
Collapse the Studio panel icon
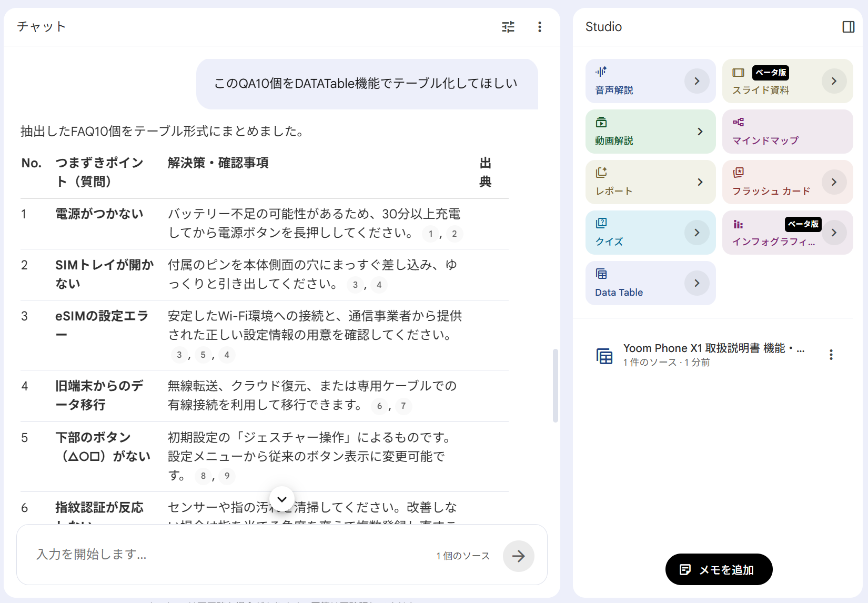(849, 27)
